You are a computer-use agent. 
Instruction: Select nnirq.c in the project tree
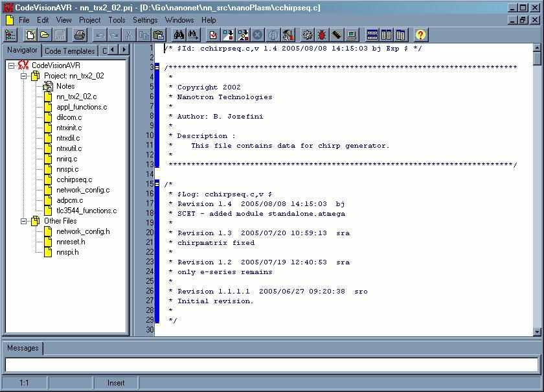click(67, 159)
